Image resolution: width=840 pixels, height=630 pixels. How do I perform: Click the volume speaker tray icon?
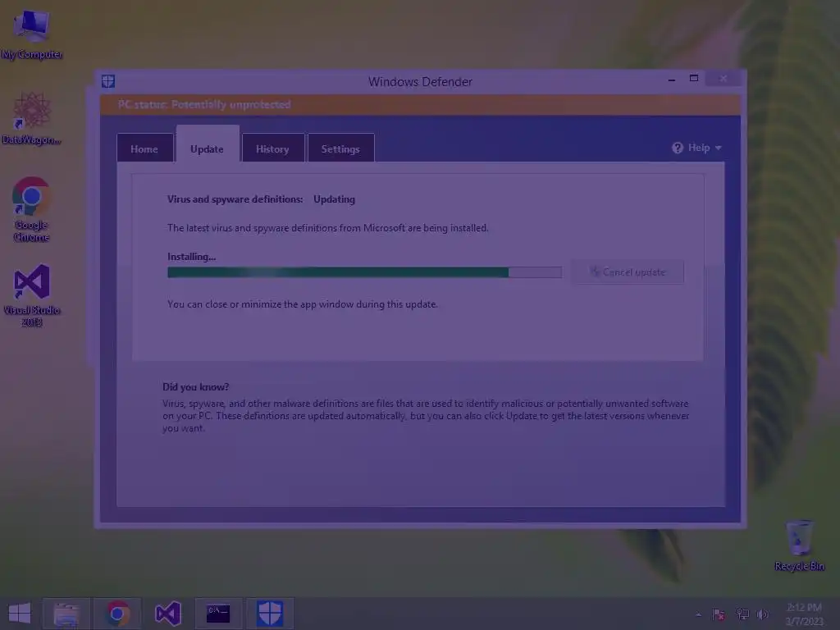click(x=763, y=614)
